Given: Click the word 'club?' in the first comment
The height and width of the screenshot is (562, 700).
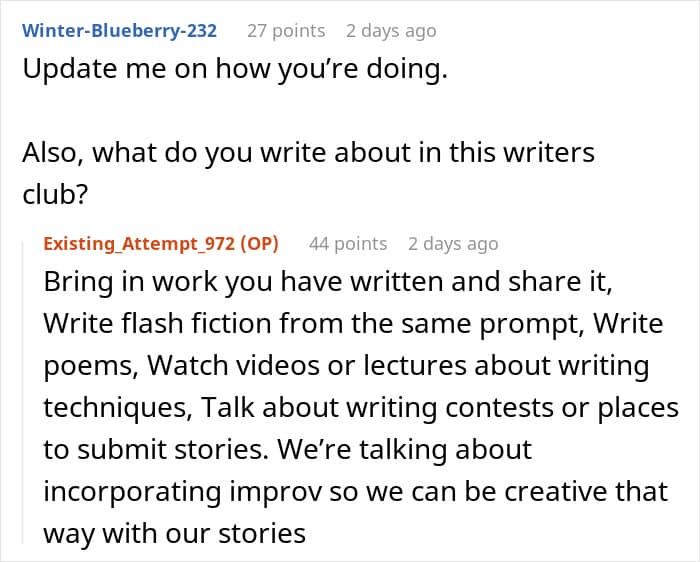Looking at the screenshot, I should [x=56, y=195].
